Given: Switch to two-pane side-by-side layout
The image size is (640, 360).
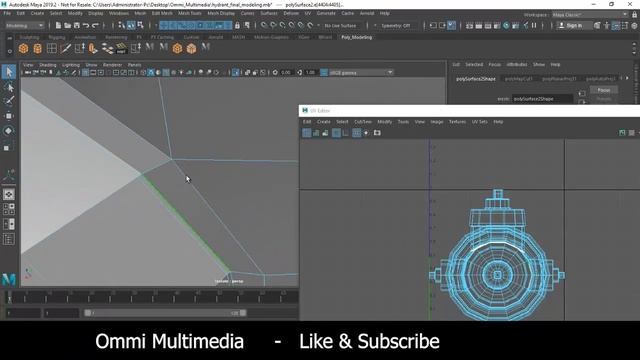Looking at the screenshot, I should tap(9, 224).
